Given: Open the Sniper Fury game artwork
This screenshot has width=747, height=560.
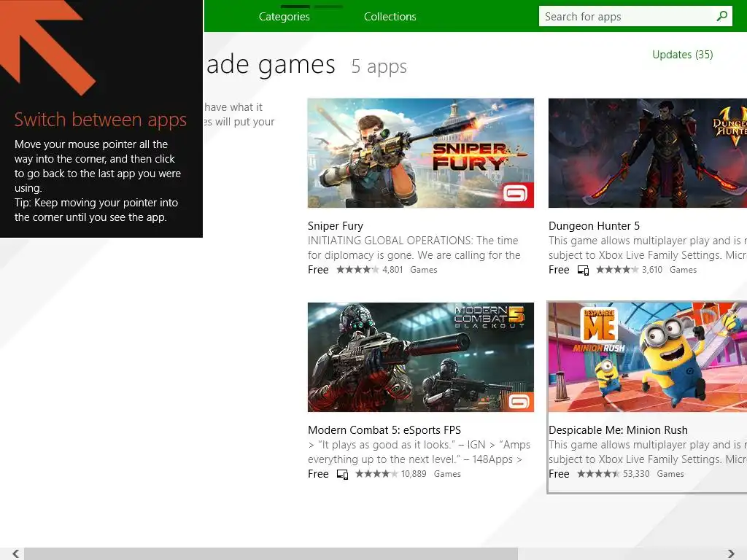Looking at the screenshot, I should point(421,153).
